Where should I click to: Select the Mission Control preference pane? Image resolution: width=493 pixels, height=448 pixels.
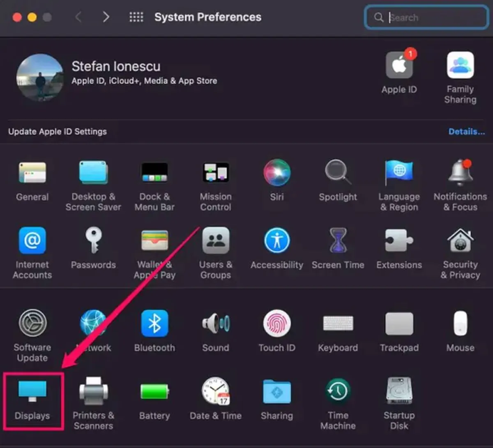(216, 172)
